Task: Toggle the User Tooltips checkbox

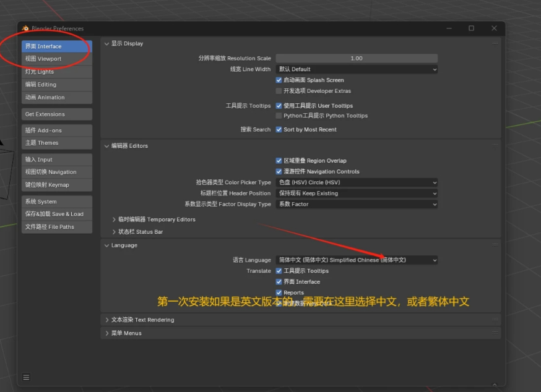Action: click(279, 106)
